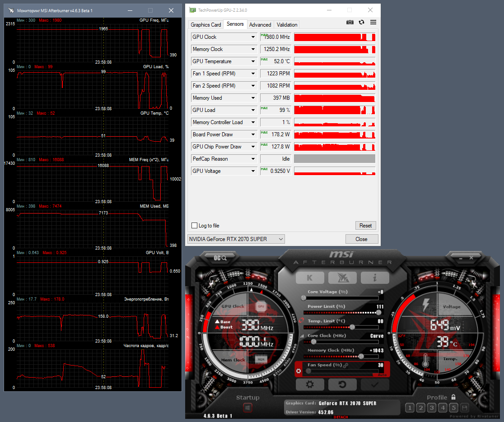Click the MEM Used graph in monitoring window
Image resolution: width=504 pixels, height=422 pixels.
click(93, 230)
